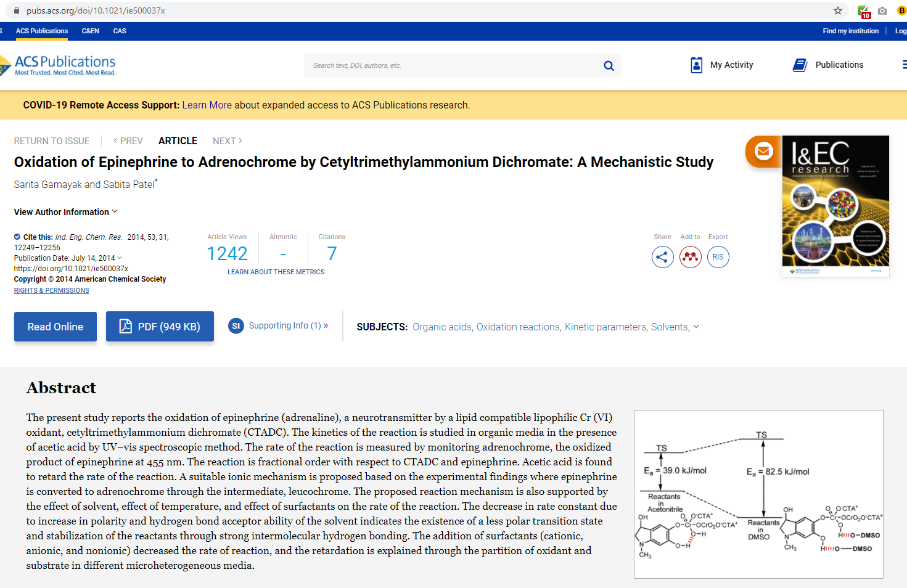The height and width of the screenshot is (588, 907).
Task: Click the camera extension icon
Action: coord(882,10)
